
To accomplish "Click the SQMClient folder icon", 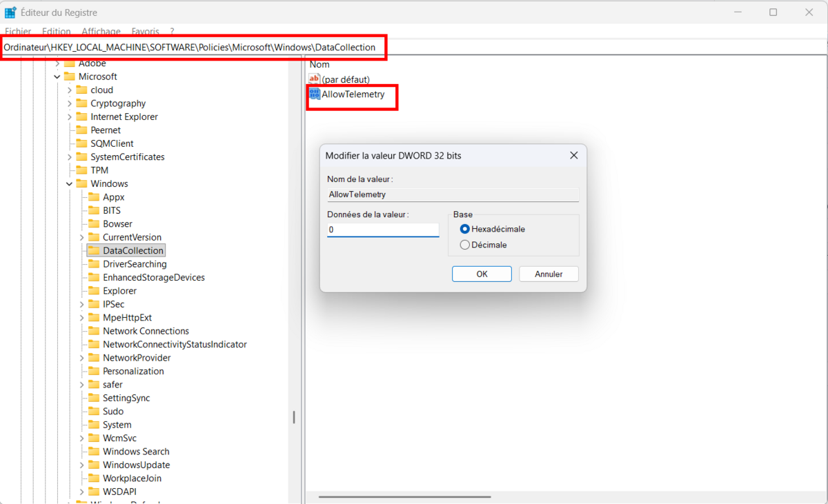I will pyautogui.click(x=81, y=143).
